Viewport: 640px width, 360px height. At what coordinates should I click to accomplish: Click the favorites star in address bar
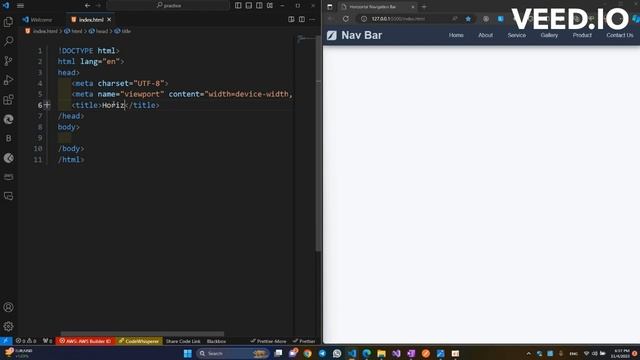468,19
